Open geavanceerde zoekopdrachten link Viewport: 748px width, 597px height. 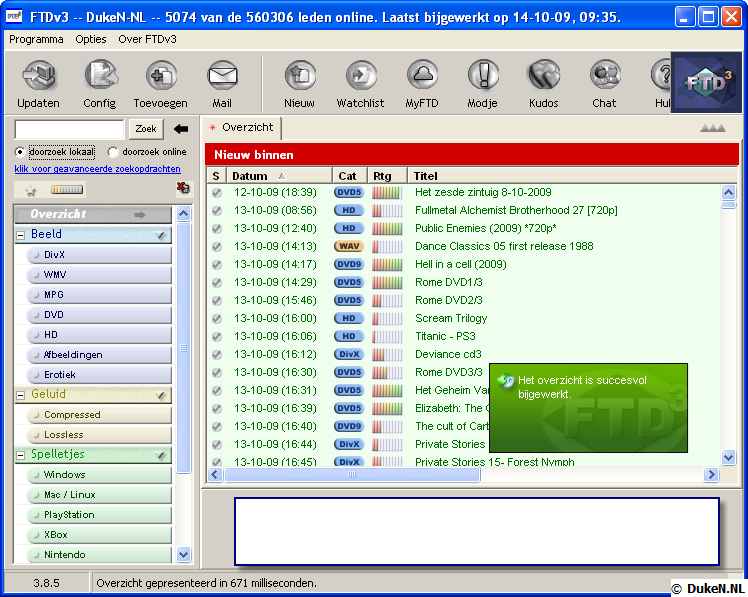coord(97,169)
